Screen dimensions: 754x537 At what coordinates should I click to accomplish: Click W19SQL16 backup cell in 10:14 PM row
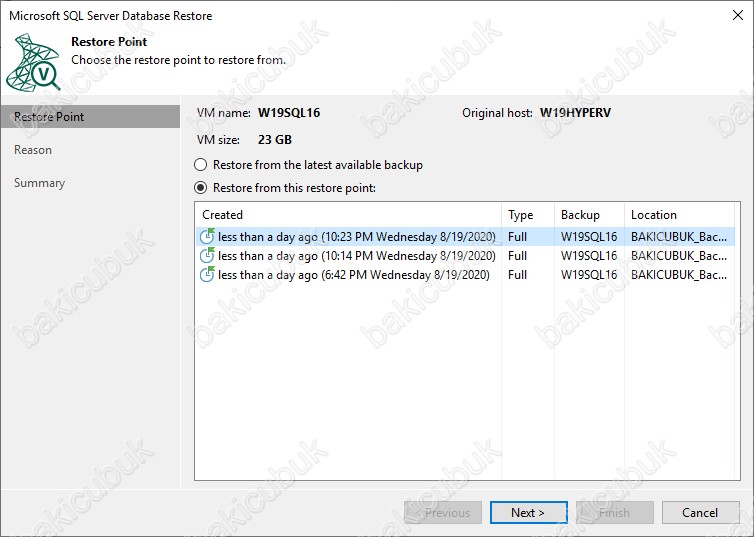[x=589, y=256]
